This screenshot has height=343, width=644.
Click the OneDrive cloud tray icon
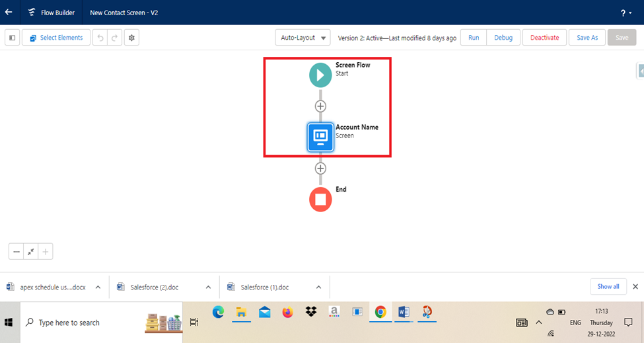click(x=550, y=312)
